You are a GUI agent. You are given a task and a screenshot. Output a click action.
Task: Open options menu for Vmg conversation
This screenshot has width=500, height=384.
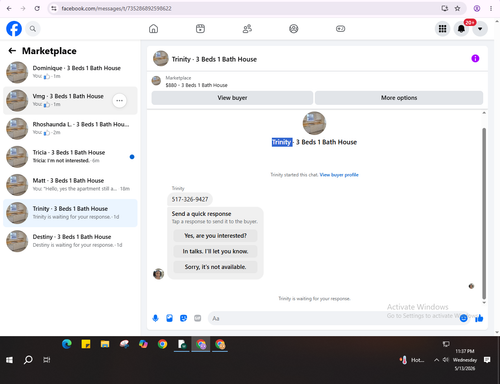tap(119, 100)
